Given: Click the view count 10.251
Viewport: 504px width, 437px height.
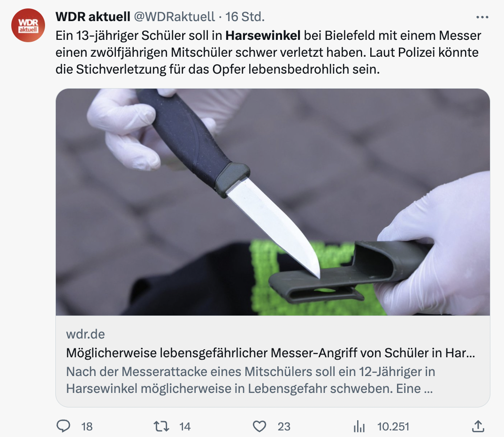Looking at the screenshot, I should click(x=393, y=427).
